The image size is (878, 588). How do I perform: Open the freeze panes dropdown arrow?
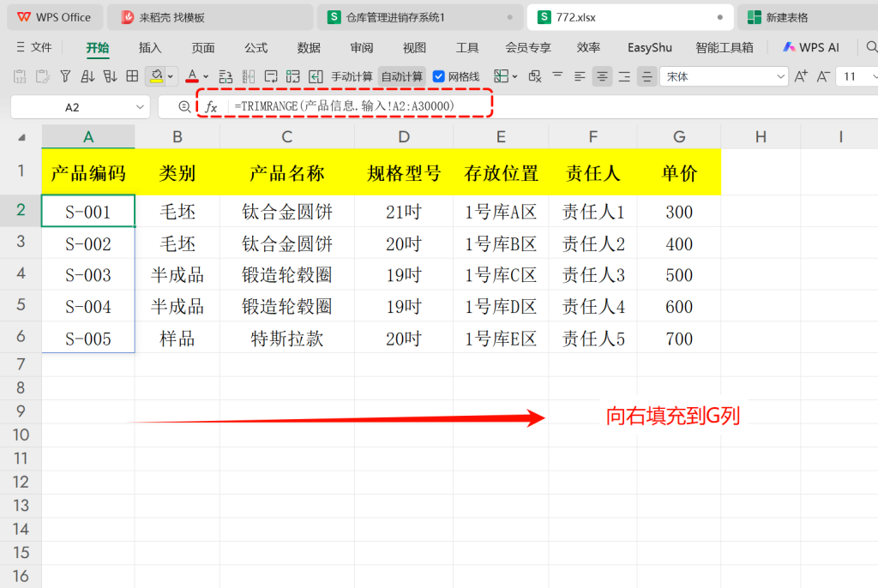point(515,77)
